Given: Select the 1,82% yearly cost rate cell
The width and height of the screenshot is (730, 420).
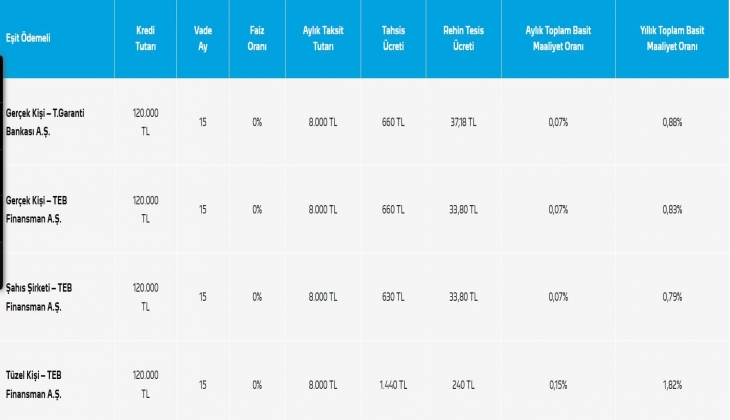Looking at the screenshot, I should pyautogui.click(x=672, y=384).
